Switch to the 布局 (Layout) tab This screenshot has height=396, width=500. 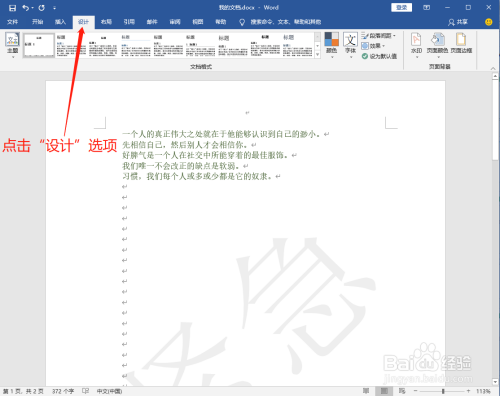pyautogui.click(x=106, y=22)
